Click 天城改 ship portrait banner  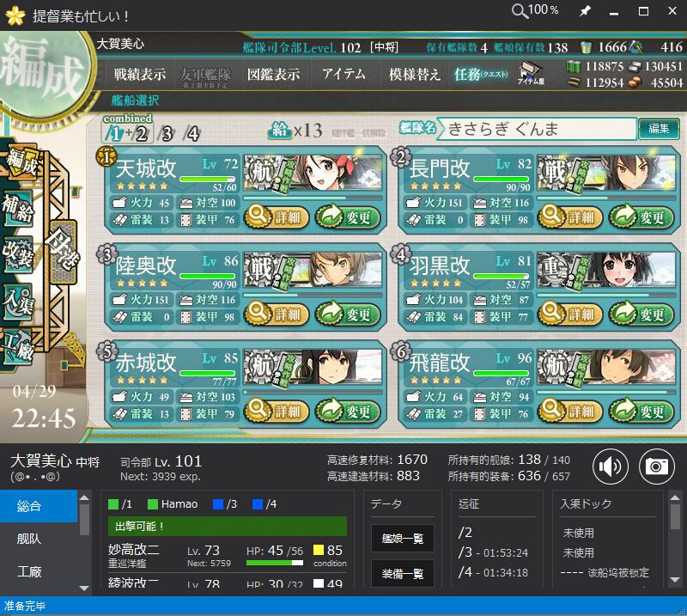[x=313, y=173]
